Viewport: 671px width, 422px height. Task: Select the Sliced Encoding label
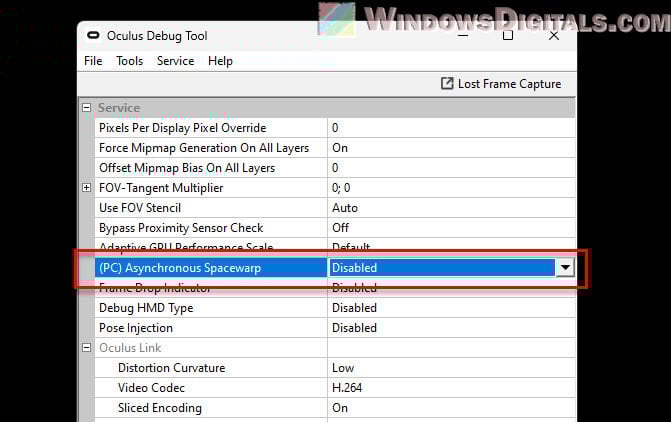coord(160,408)
